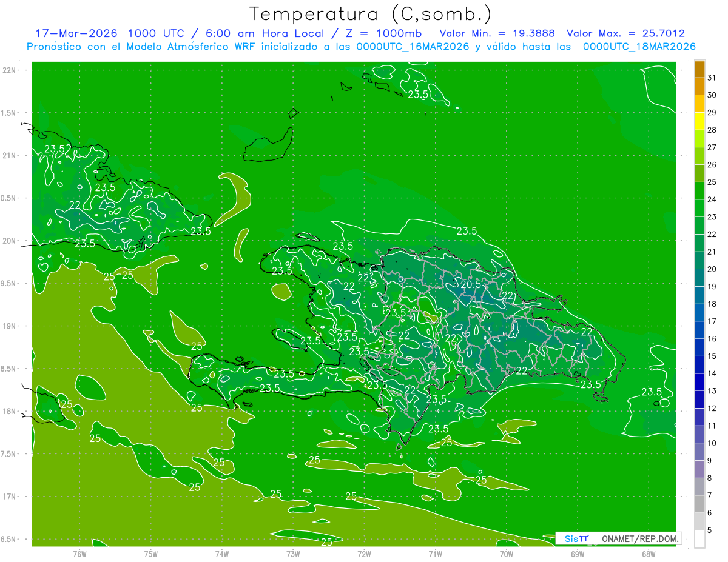This screenshot has height=562, width=728.
Task: Click the '6.5N' latitude axis label
Action: (9, 539)
